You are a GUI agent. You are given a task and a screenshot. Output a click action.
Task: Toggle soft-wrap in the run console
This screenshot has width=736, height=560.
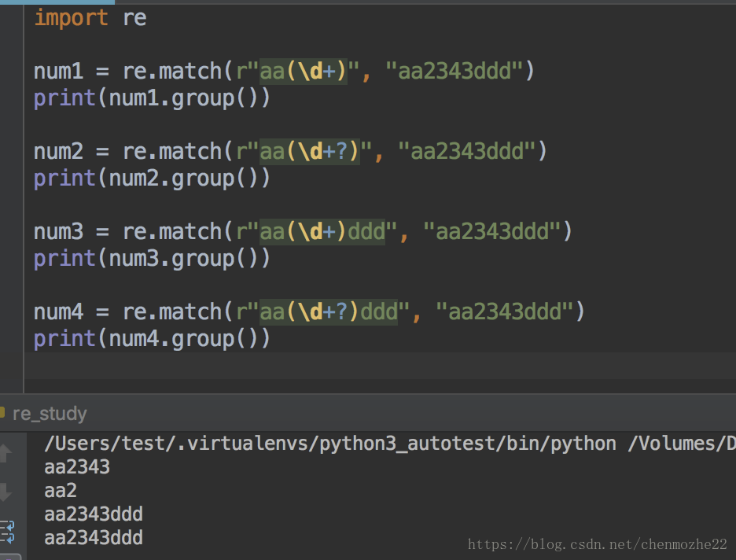click(8, 532)
